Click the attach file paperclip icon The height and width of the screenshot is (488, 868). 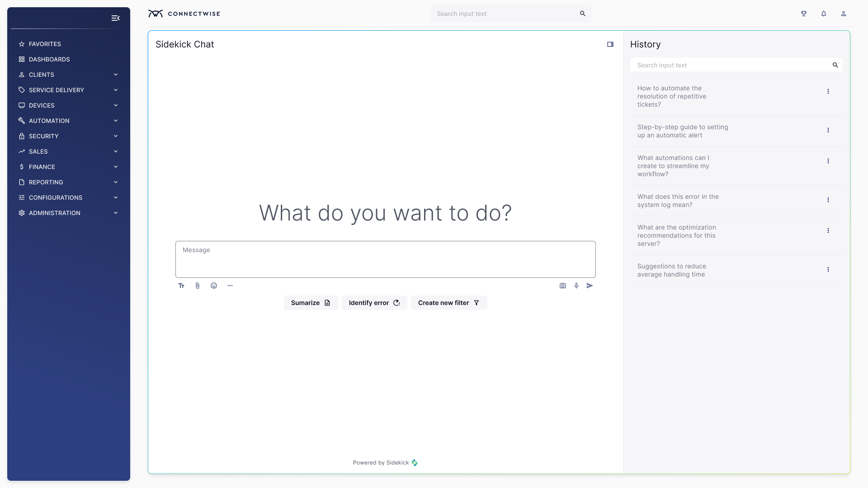pos(198,286)
